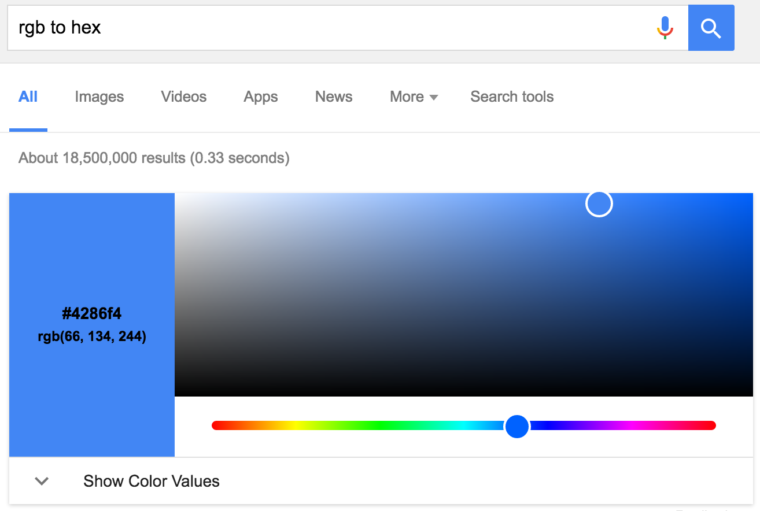Select the All tab

tap(28, 97)
